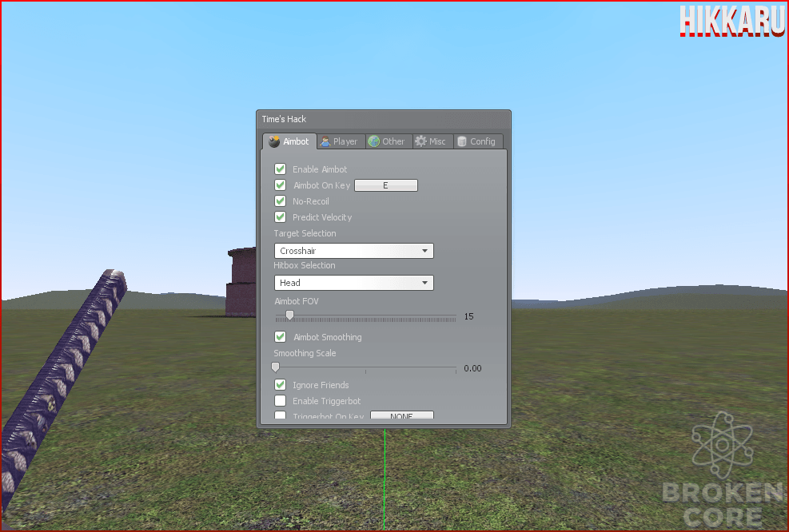This screenshot has height=532, width=789.
Task: Click the Aimbot key bind E button
Action: [386, 185]
